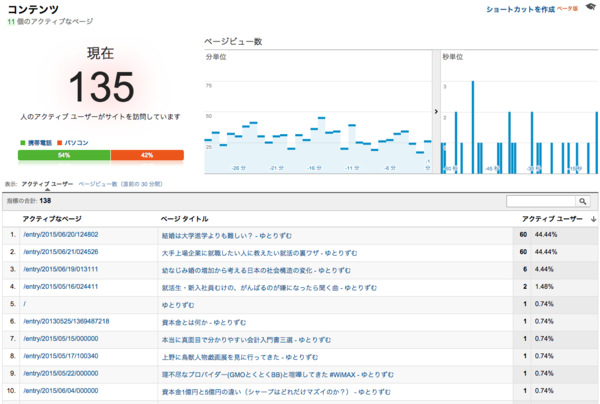The width and height of the screenshot is (600, 404).
Task: Click the sort arrow beside アクティブ ユーザー
Action: [593, 219]
